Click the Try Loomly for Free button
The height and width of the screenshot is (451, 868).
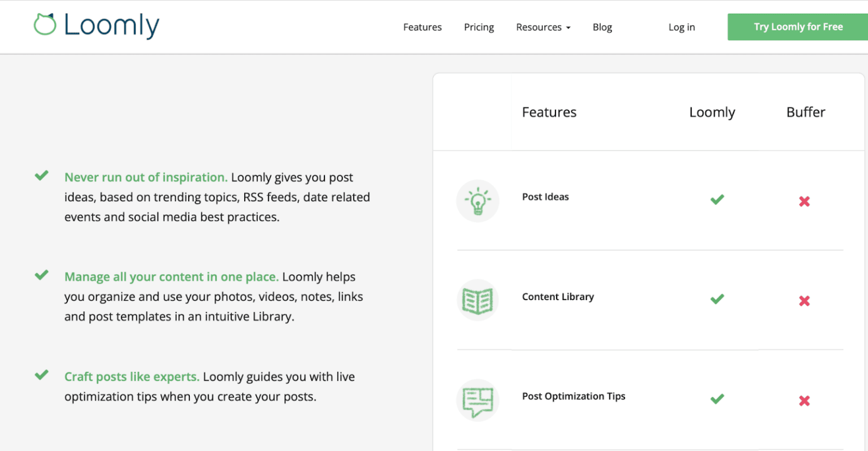797,27
